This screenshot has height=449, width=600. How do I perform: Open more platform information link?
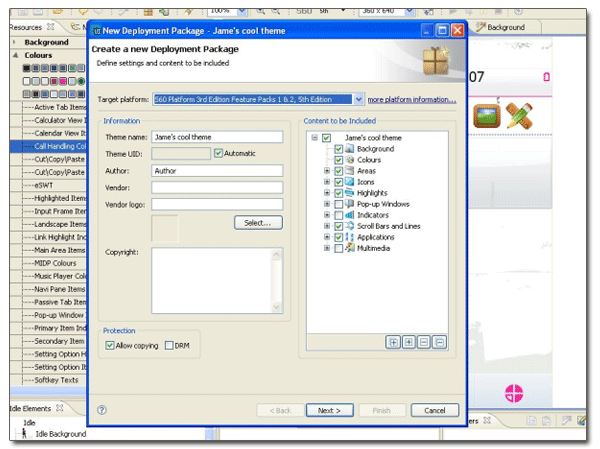click(412, 100)
